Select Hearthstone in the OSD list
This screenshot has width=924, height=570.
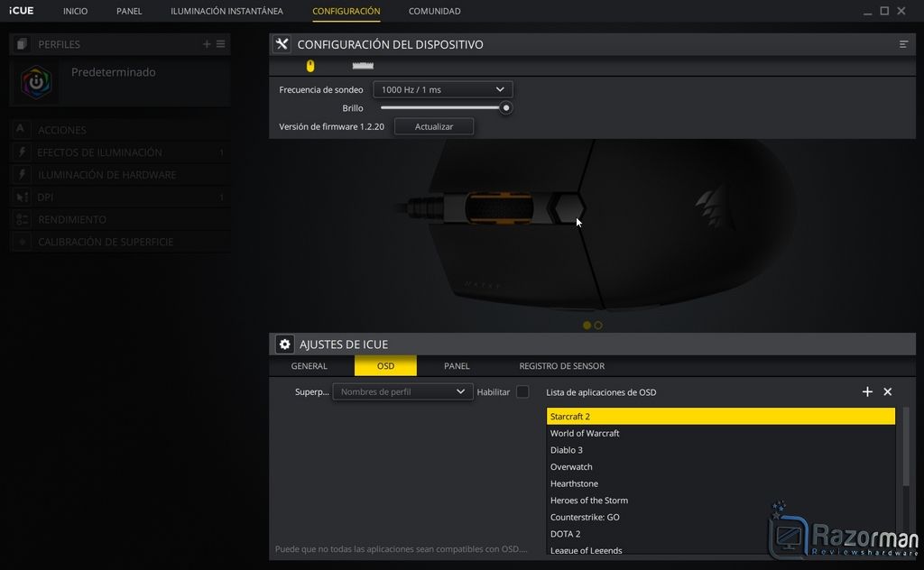tap(721, 483)
